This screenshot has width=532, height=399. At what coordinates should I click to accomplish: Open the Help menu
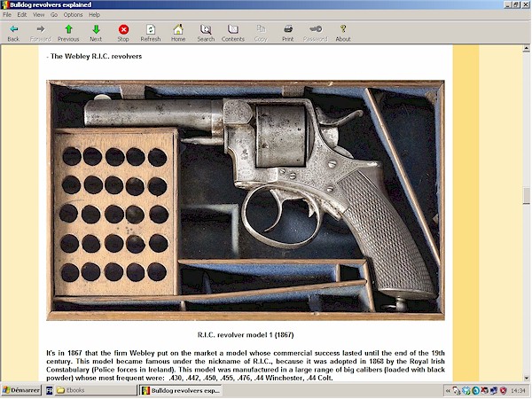(94, 15)
